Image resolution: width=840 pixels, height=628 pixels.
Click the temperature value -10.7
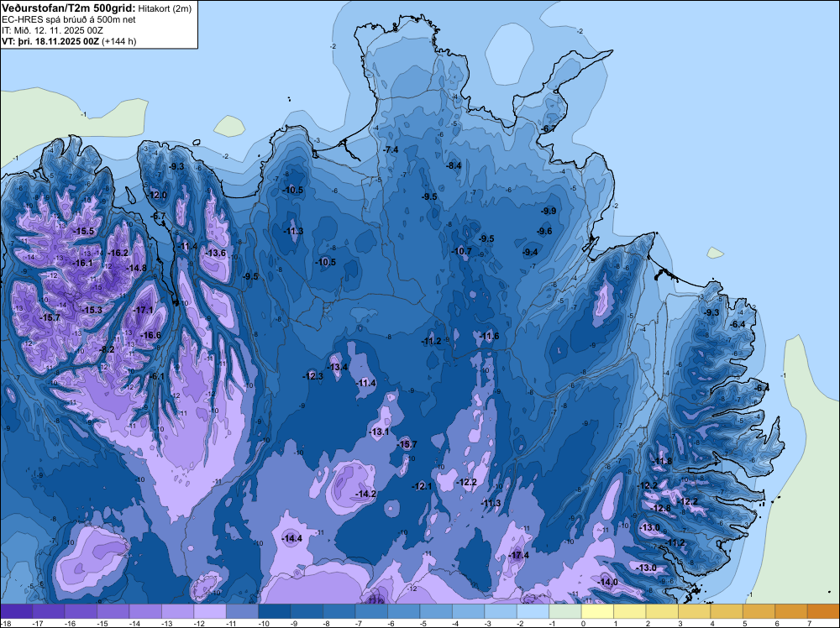(462, 250)
